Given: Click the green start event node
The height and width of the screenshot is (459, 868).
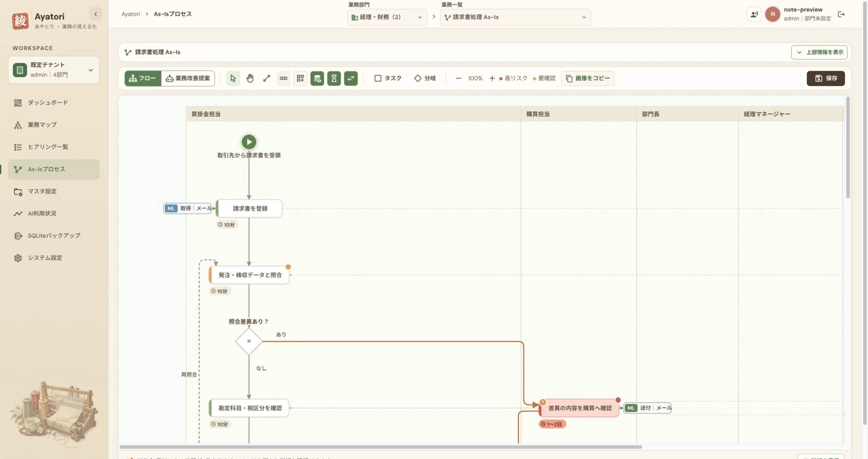Looking at the screenshot, I should point(249,142).
